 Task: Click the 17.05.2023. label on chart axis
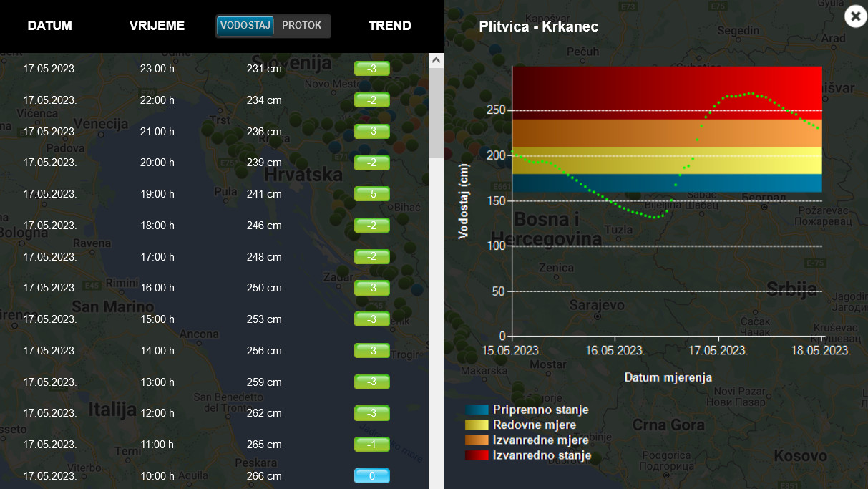click(719, 351)
